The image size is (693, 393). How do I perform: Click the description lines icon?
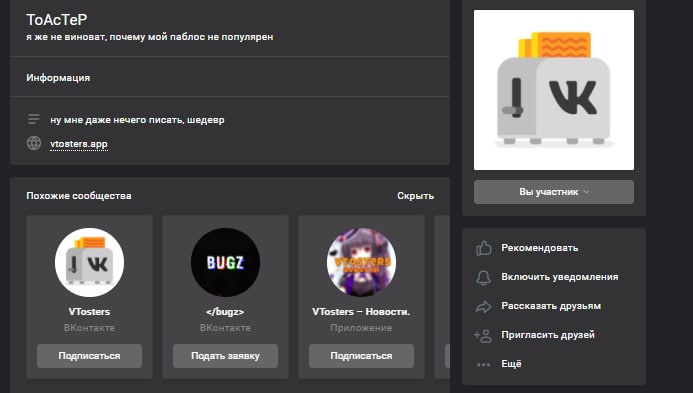coord(34,119)
